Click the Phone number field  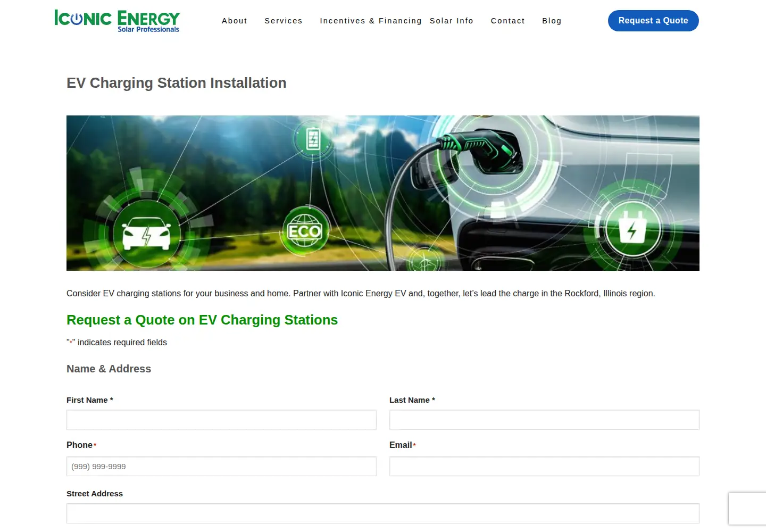221,467
